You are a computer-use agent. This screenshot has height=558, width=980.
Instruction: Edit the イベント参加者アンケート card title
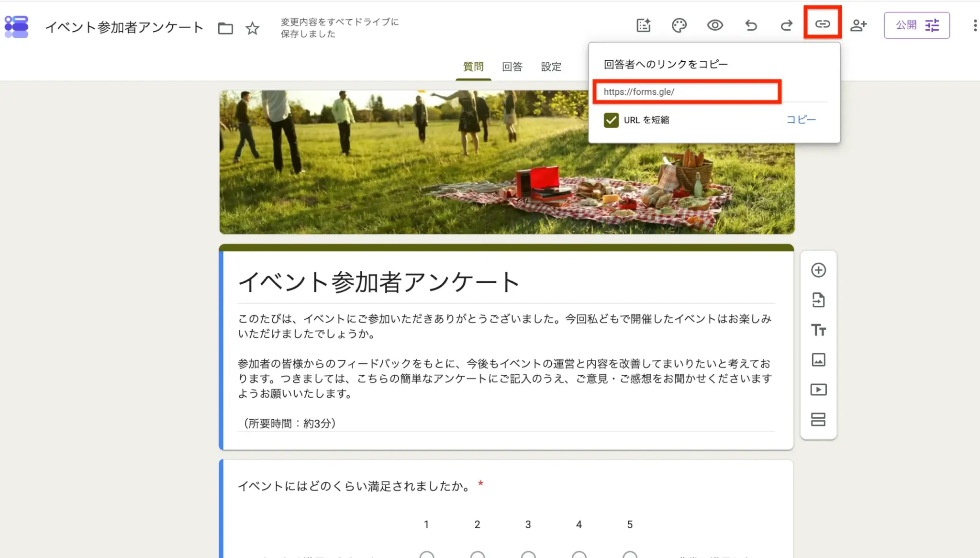coord(379,282)
